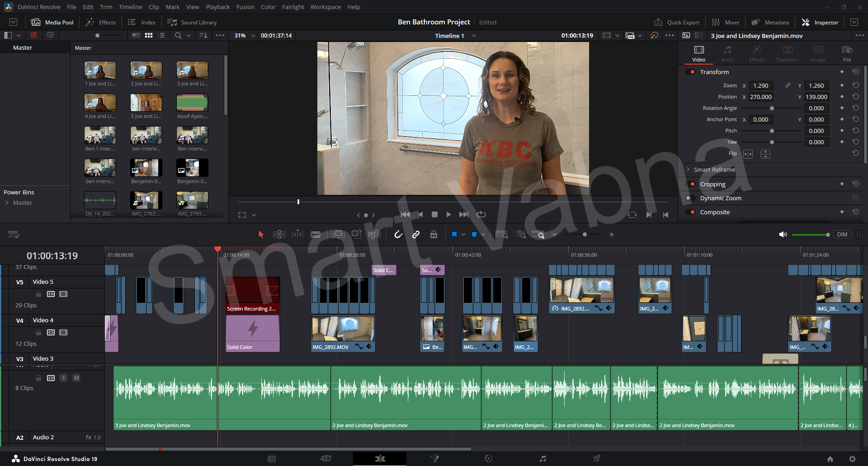Switch Media Pool to thumbnail view
The image size is (868, 466).
pyautogui.click(x=149, y=35)
